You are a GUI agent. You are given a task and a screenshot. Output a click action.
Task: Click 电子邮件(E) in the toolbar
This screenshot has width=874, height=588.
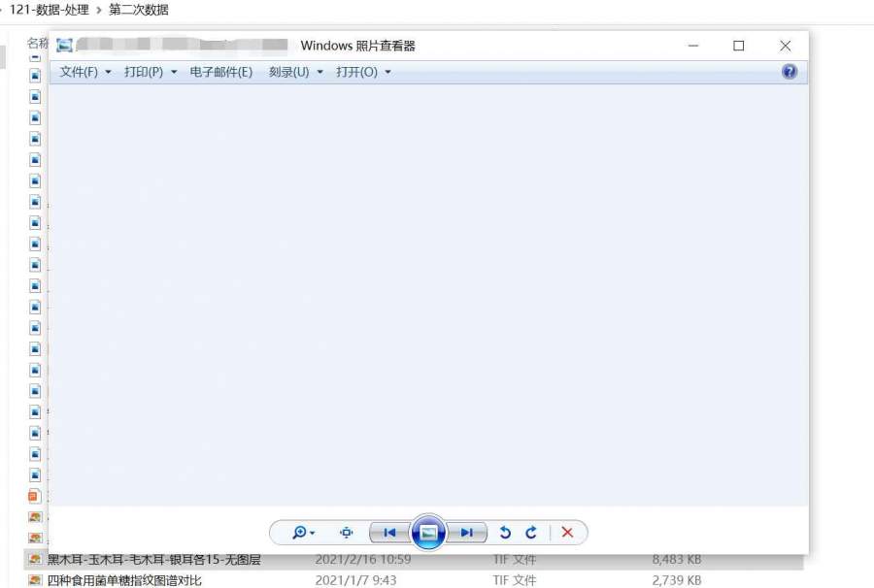tap(221, 72)
